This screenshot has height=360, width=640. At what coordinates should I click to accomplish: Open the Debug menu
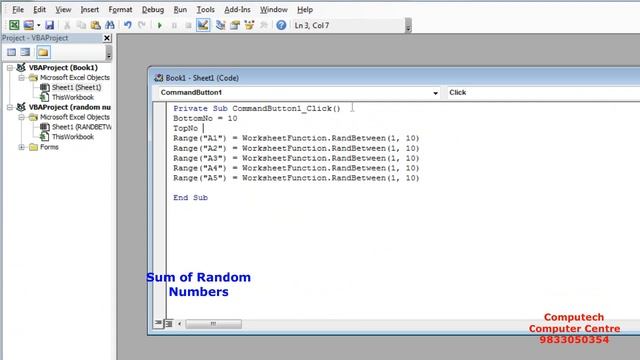pyautogui.click(x=153, y=9)
